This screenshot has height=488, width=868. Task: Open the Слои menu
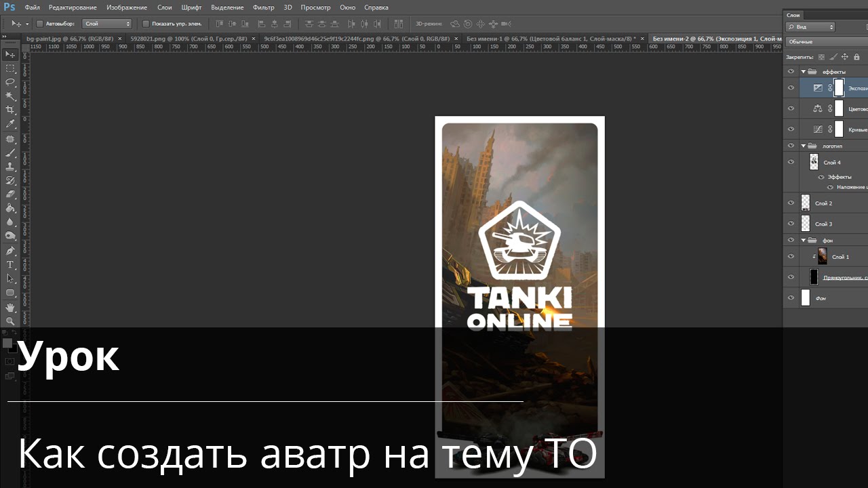(x=164, y=7)
